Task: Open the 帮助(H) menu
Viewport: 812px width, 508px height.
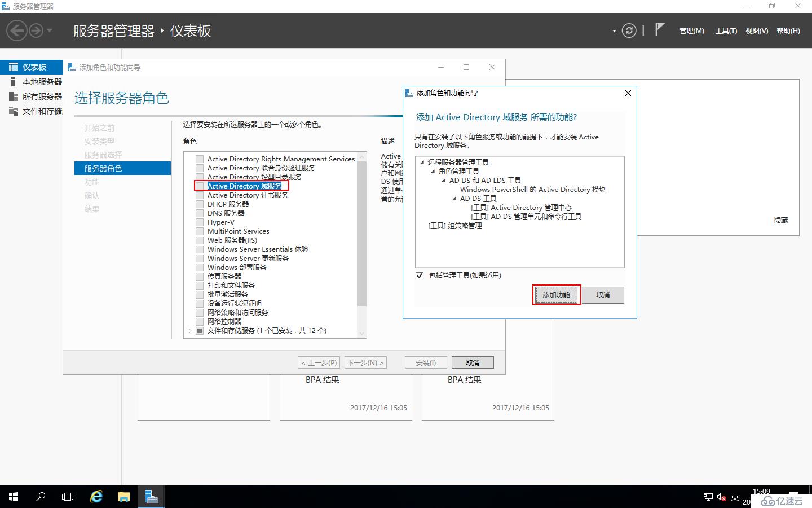Action: 788,31
